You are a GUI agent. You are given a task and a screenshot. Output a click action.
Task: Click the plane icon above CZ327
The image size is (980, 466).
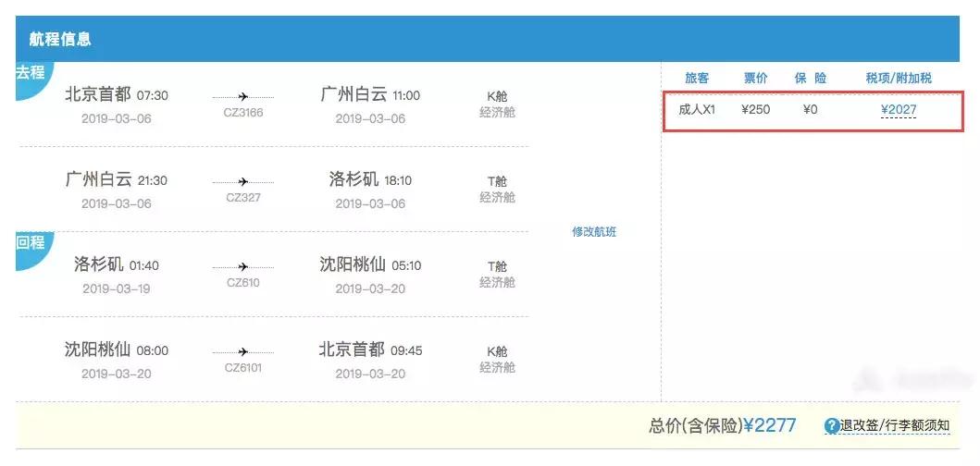click(x=243, y=181)
